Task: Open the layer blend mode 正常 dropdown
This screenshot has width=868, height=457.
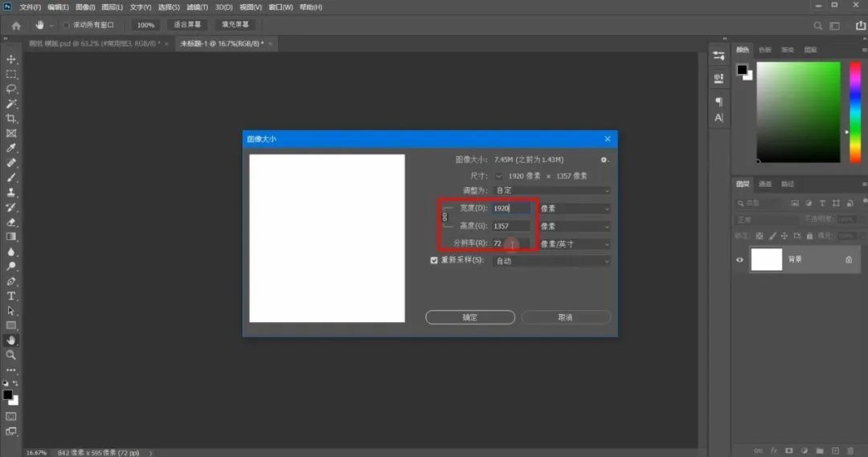Action: 766,219
